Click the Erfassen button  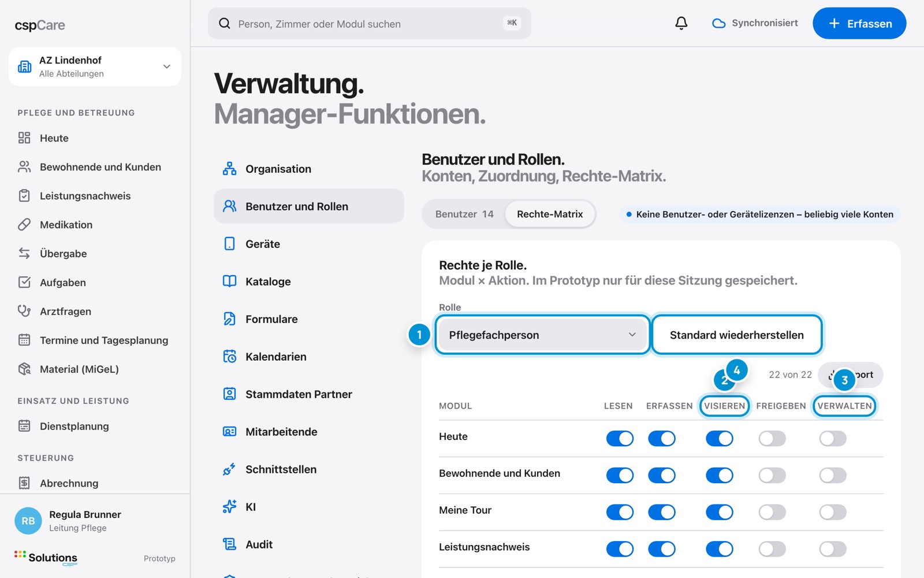tap(859, 23)
